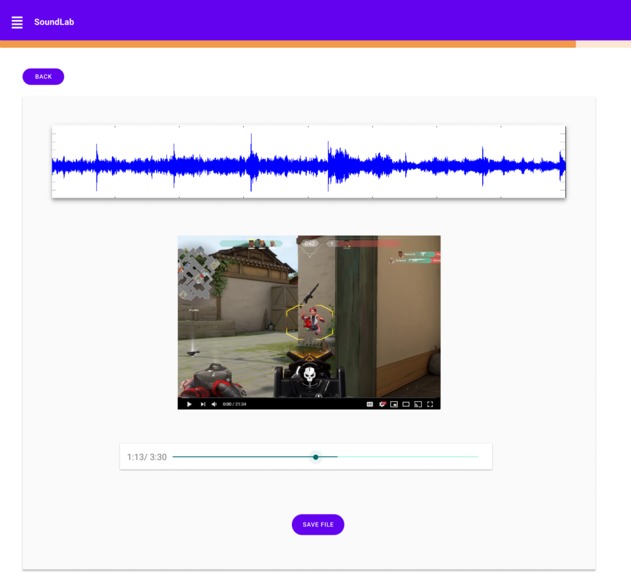Open video player settings gear
The height and width of the screenshot is (573, 631).
coord(382,404)
